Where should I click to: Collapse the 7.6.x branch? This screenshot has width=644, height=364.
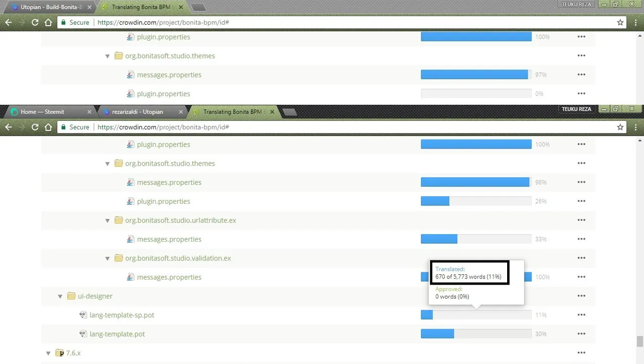[x=48, y=353]
